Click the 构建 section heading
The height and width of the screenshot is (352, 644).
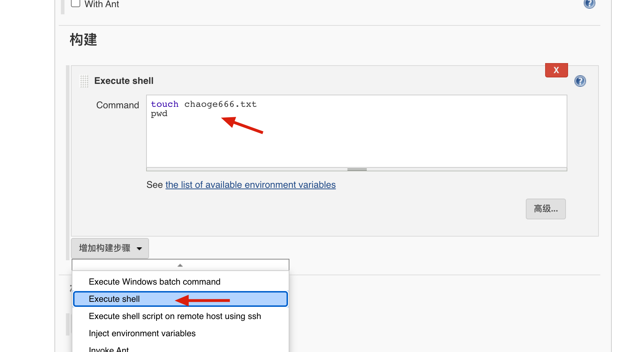pyautogui.click(x=83, y=39)
